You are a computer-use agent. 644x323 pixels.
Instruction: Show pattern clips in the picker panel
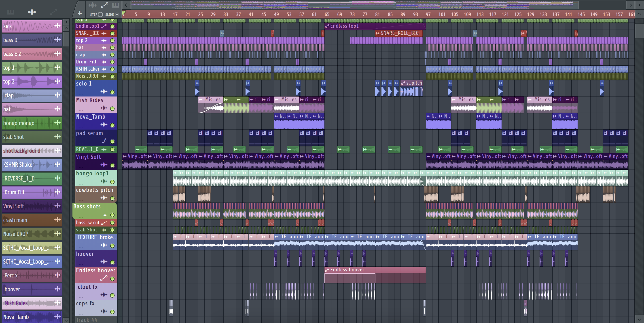[11, 12]
